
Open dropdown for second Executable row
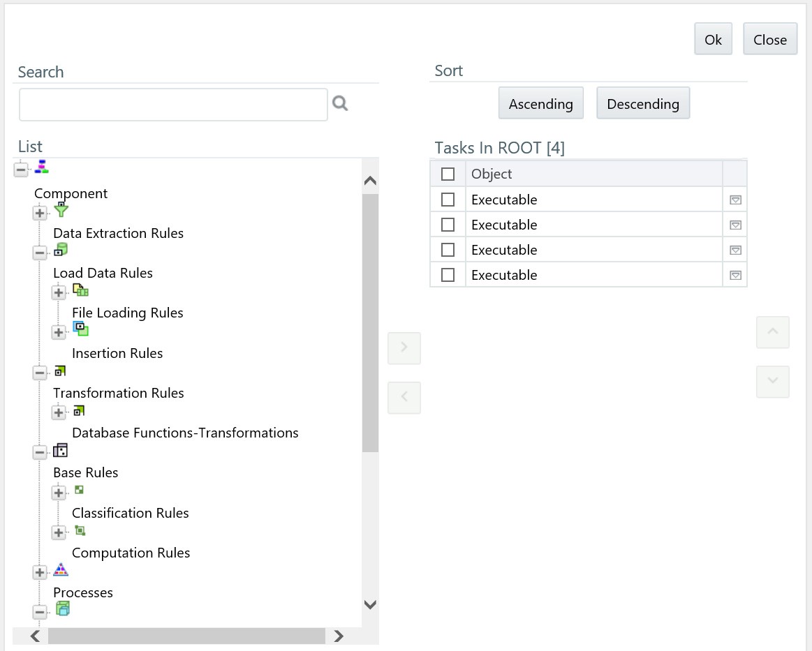[735, 225]
